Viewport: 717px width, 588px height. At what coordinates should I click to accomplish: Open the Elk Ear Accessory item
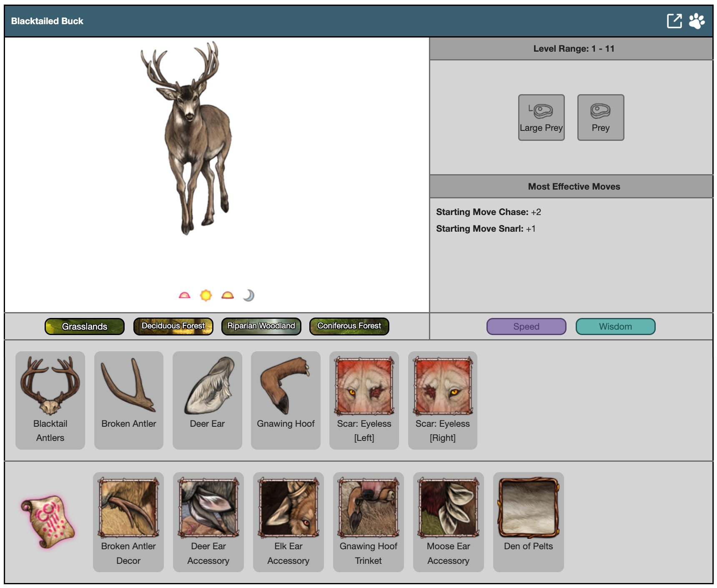(x=288, y=521)
